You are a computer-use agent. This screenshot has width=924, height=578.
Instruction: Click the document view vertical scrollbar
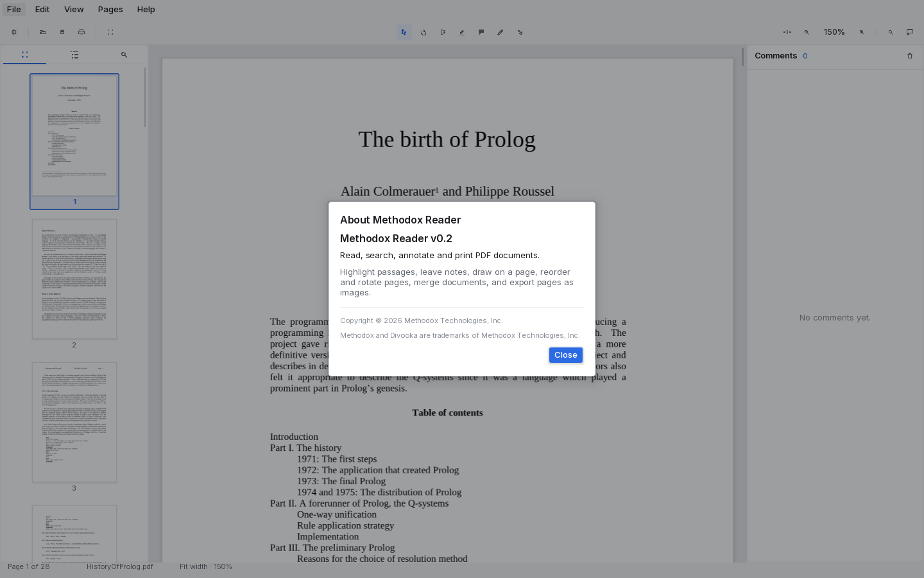742,57
